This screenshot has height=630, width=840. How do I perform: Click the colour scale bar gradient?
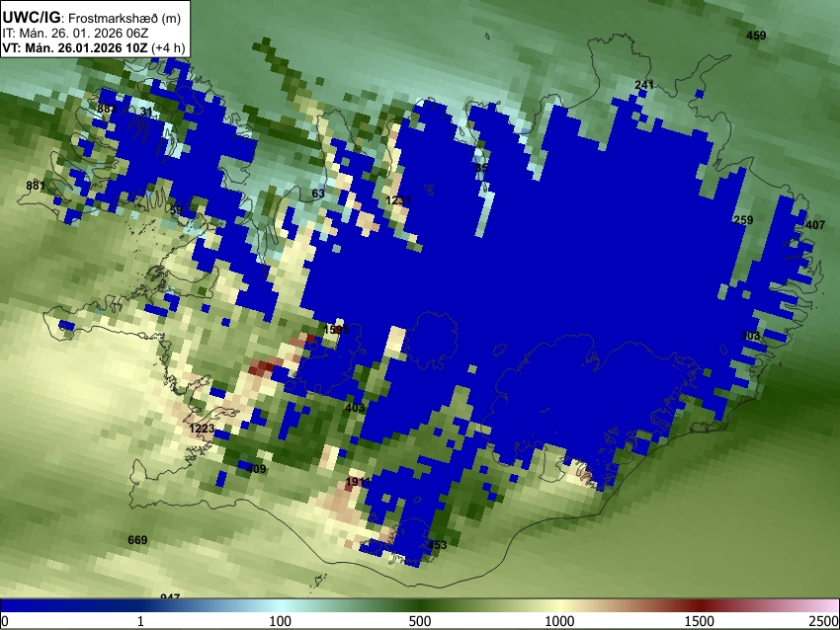[420, 605]
